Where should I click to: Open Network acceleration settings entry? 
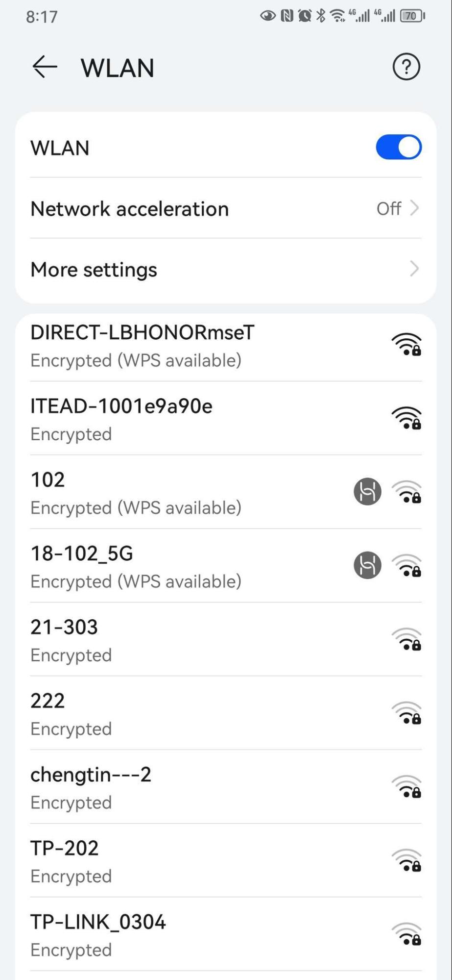[130, 209]
